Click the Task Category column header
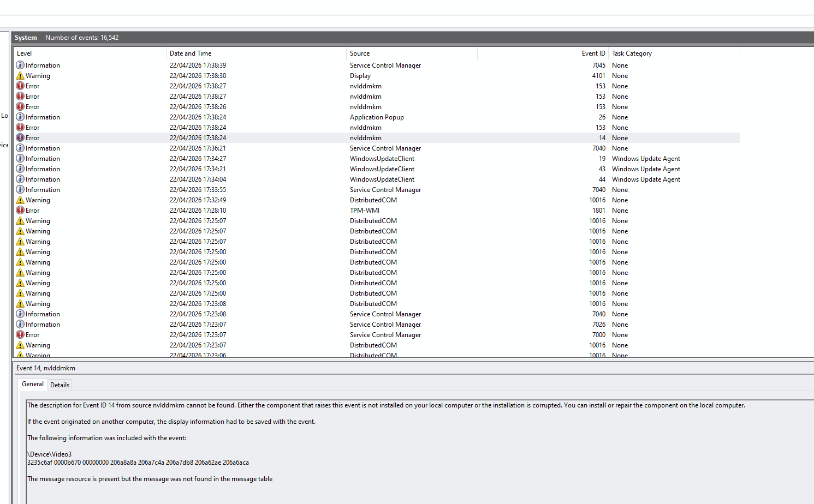Screen dimensions: 814x504 tap(674, 53)
